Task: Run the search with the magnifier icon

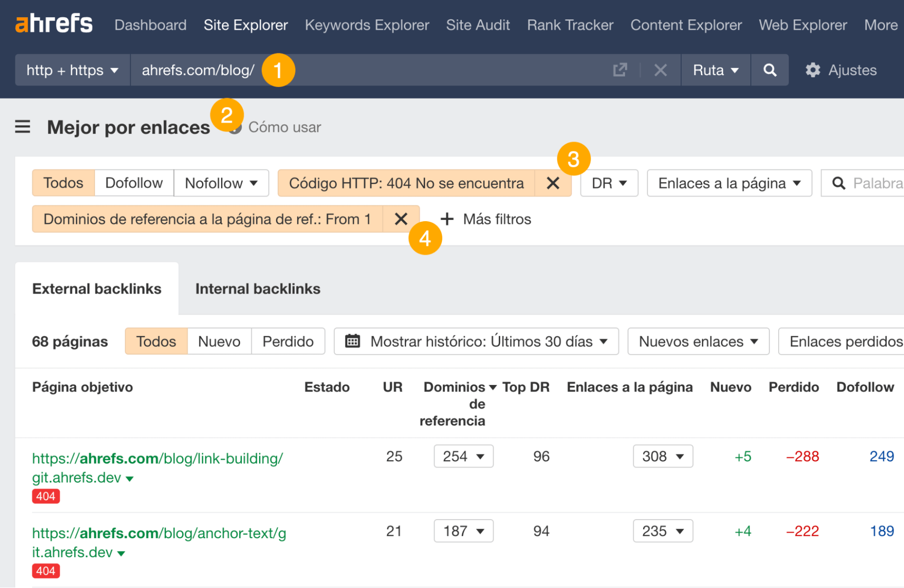Action: click(770, 70)
